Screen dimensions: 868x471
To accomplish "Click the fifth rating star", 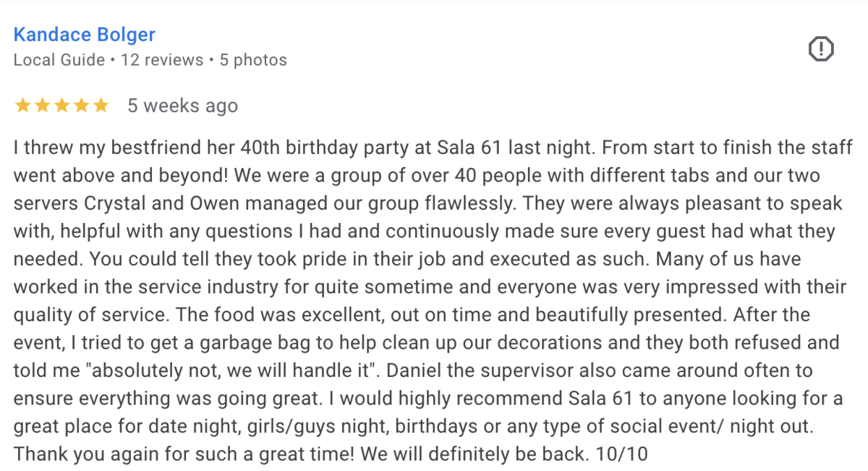I will [x=101, y=106].
